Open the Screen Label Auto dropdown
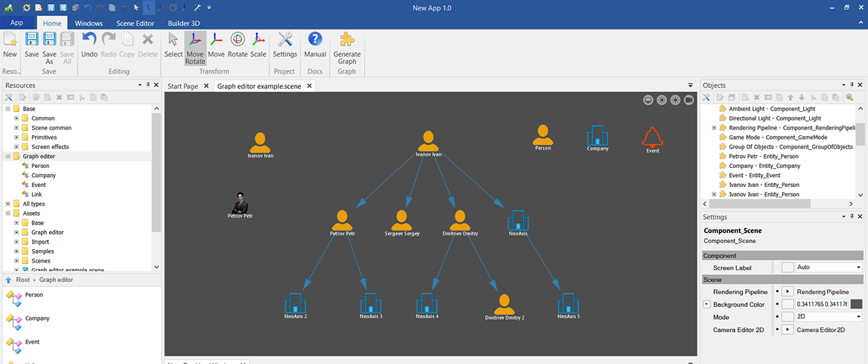The image size is (868, 364). (x=858, y=267)
